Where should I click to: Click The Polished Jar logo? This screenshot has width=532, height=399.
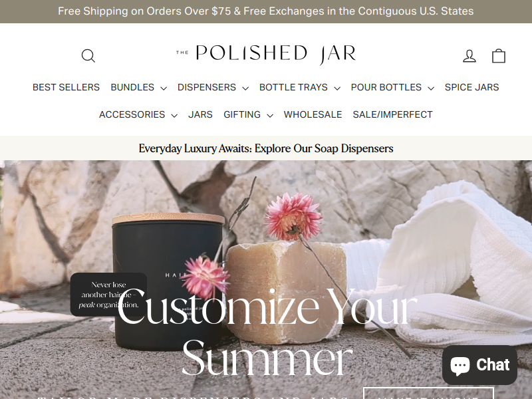point(265,54)
